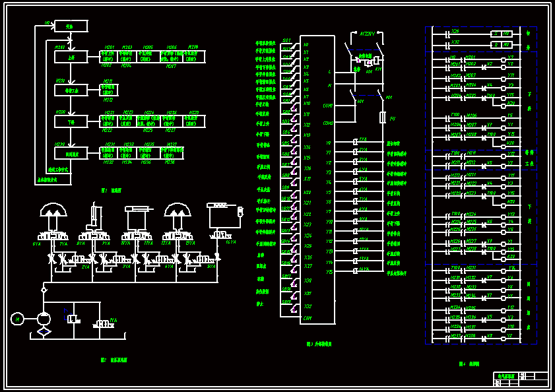Image resolution: width=555 pixels, height=392 pixels.
Task: Select PLC output terminal label Y0
Action: pos(329,143)
